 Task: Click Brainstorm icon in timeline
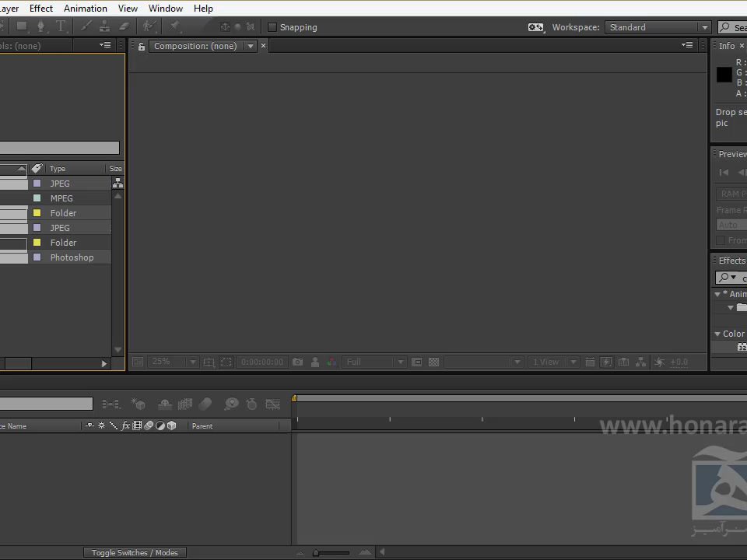pyautogui.click(x=231, y=404)
